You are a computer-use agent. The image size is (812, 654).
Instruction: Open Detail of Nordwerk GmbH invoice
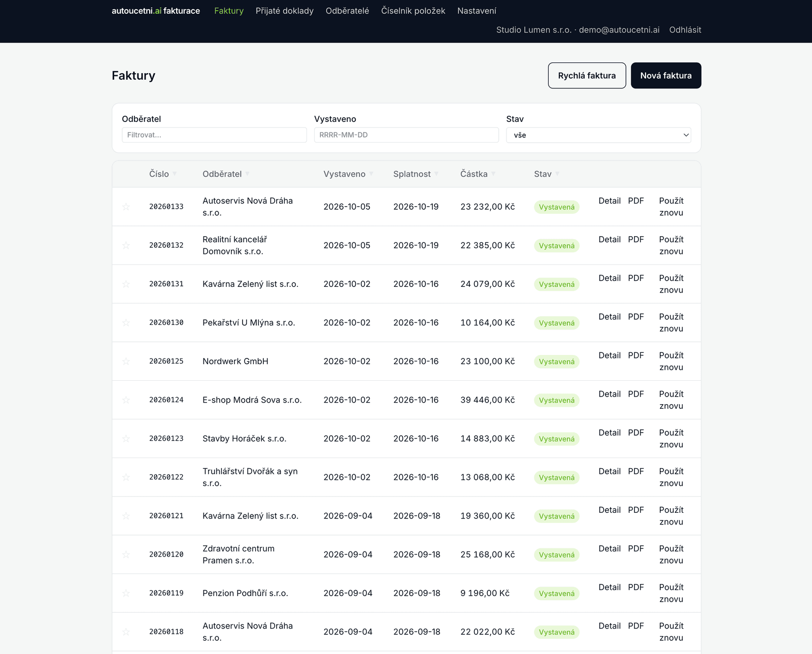[610, 355]
